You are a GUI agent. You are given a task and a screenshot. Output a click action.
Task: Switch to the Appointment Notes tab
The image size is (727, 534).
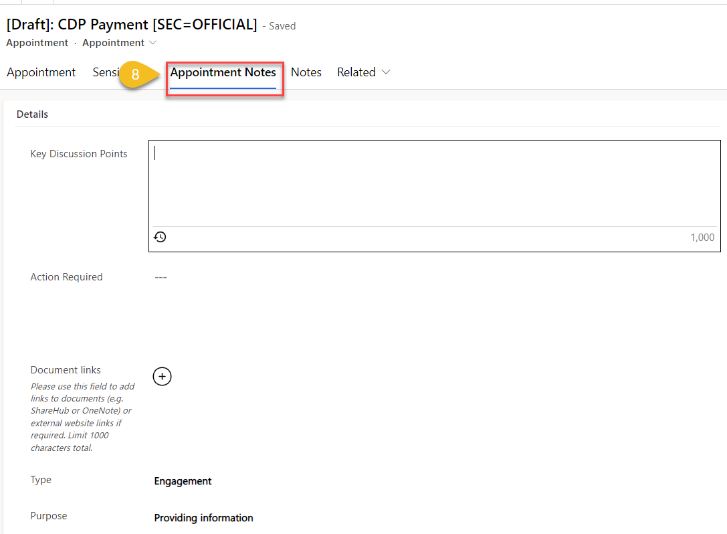click(223, 72)
